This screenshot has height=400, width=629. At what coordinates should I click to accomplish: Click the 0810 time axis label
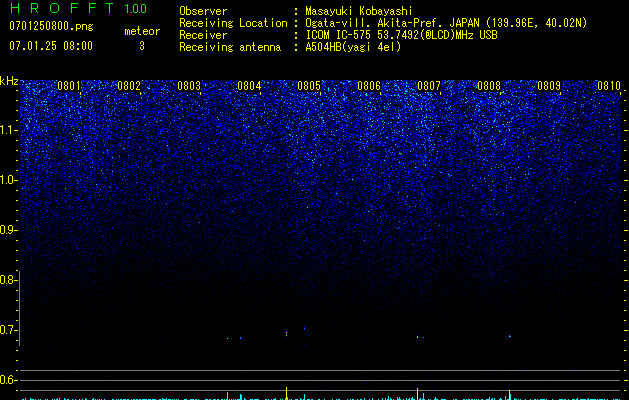click(609, 85)
